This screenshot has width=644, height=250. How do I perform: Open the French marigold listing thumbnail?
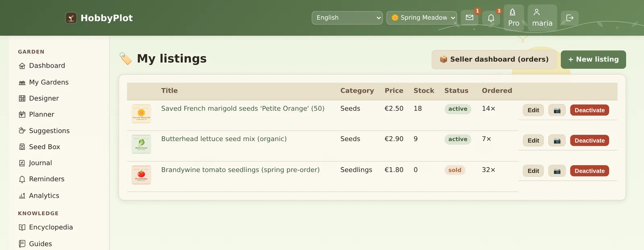coord(141,114)
